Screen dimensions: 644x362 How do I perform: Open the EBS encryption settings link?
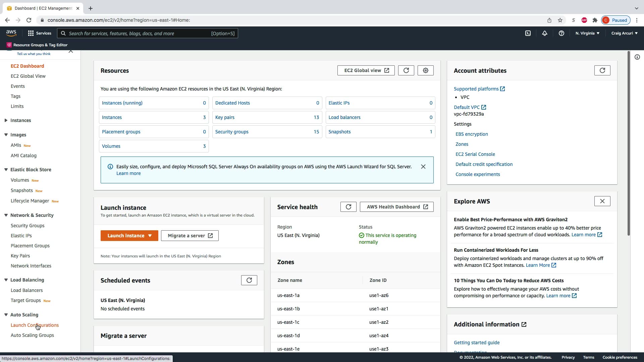[x=472, y=134]
